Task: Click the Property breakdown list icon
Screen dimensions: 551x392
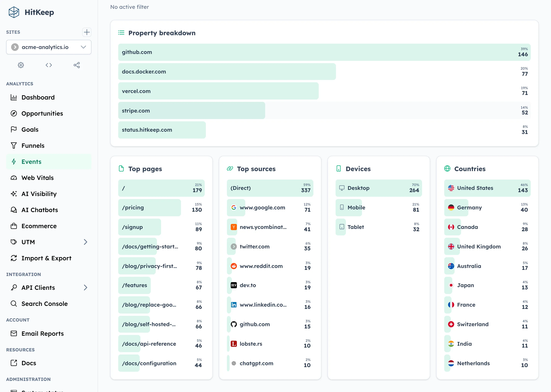Action: click(121, 33)
